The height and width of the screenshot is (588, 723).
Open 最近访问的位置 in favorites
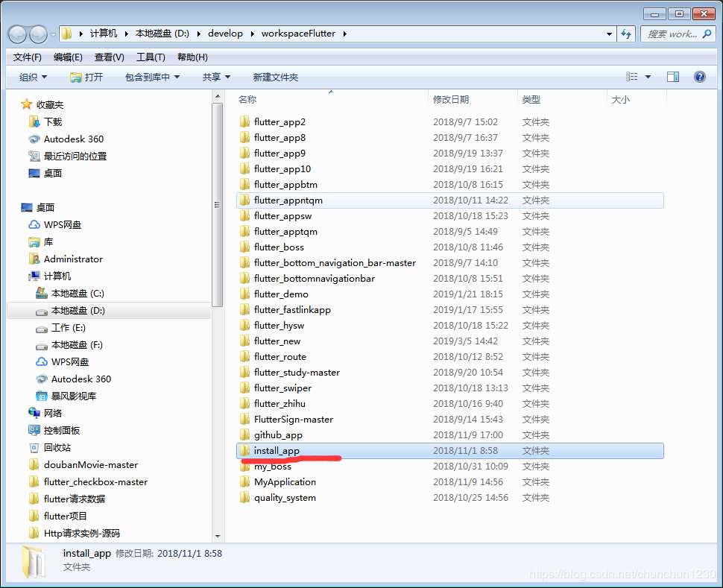click(67, 156)
